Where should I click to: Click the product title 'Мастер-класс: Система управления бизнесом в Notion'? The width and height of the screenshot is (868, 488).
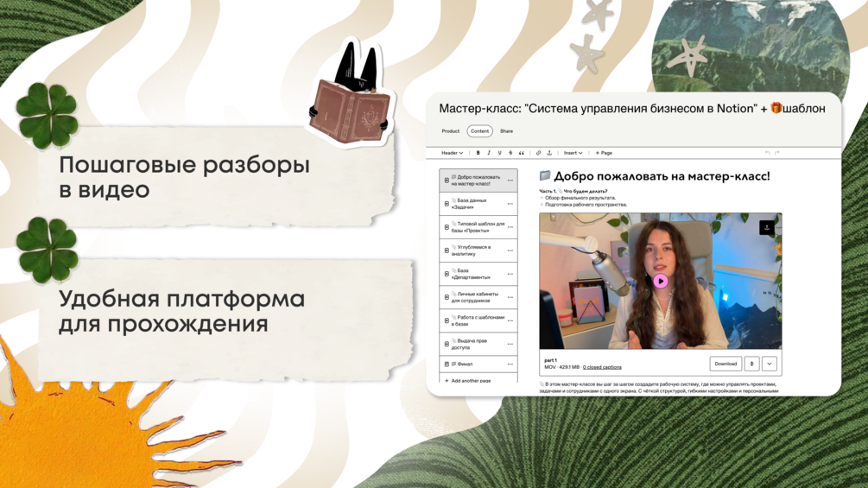point(632,109)
